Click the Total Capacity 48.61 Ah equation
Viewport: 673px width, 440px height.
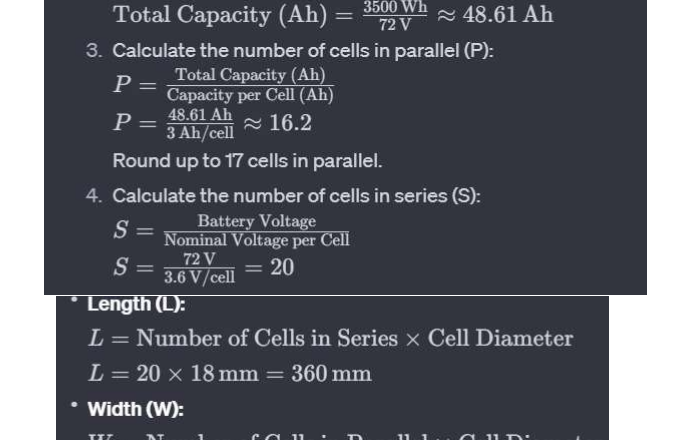333,15
